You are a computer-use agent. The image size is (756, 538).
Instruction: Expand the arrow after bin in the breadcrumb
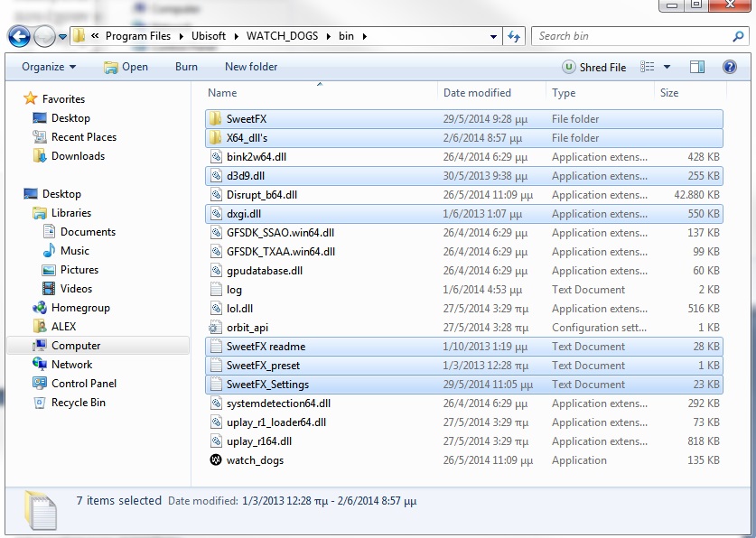click(365, 37)
